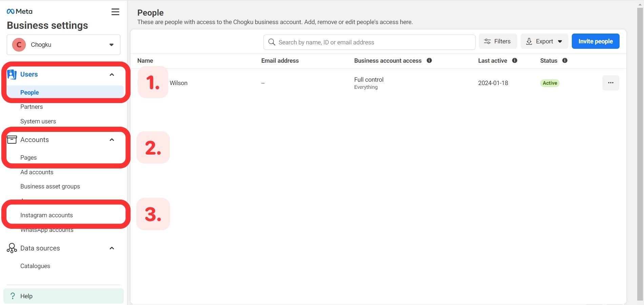Image resolution: width=644 pixels, height=305 pixels.
Task: Open the hamburger menu icon
Action: coord(115,12)
